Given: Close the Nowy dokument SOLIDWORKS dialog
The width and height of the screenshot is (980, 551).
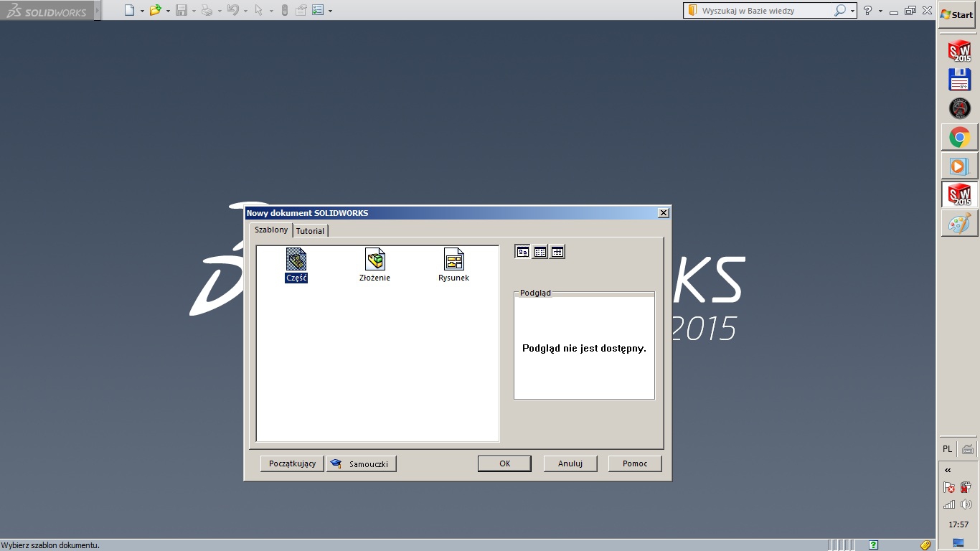Looking at the screenshot, I should (x=664, y=213).
